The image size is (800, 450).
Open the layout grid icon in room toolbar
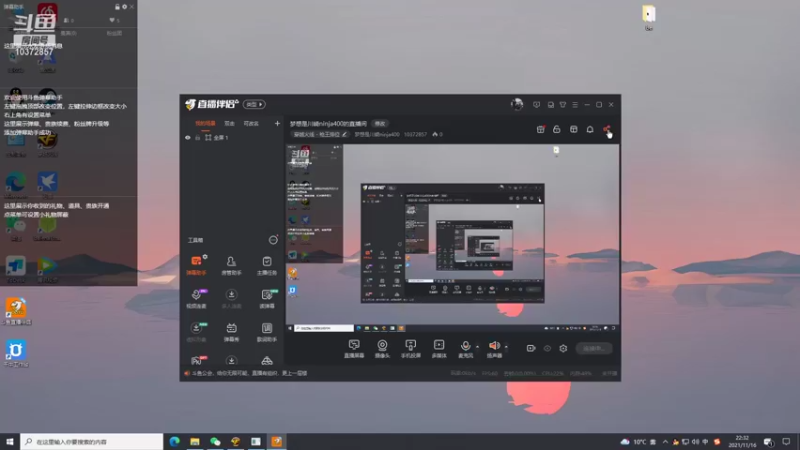point(573,130)
